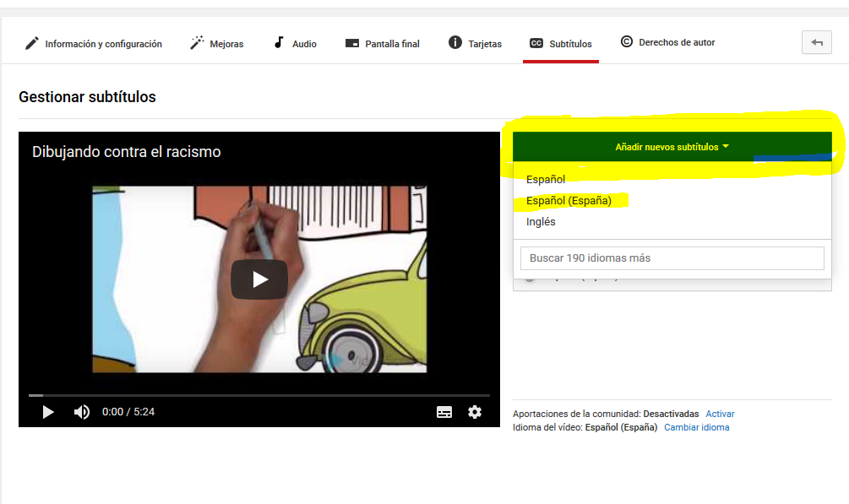This screenshot has width=849, height=504.
Task: Open player settings gear
Action: [x=475, y=412]
